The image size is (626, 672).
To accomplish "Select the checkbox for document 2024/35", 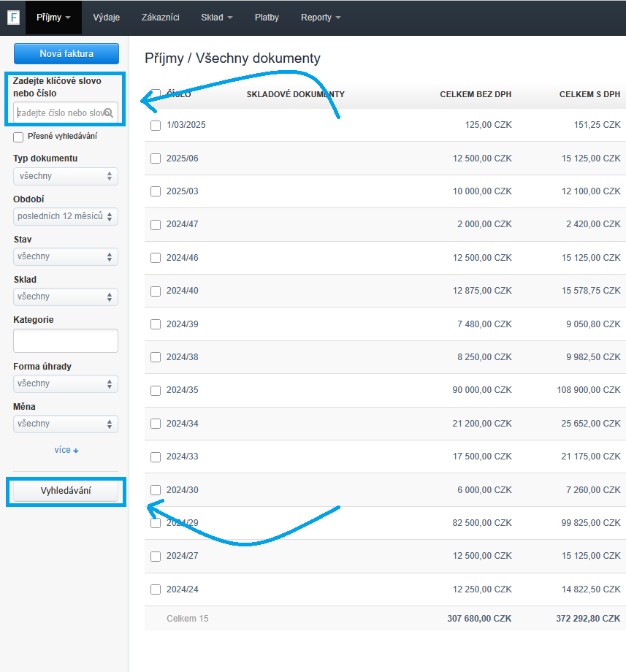I will (156, 391).
